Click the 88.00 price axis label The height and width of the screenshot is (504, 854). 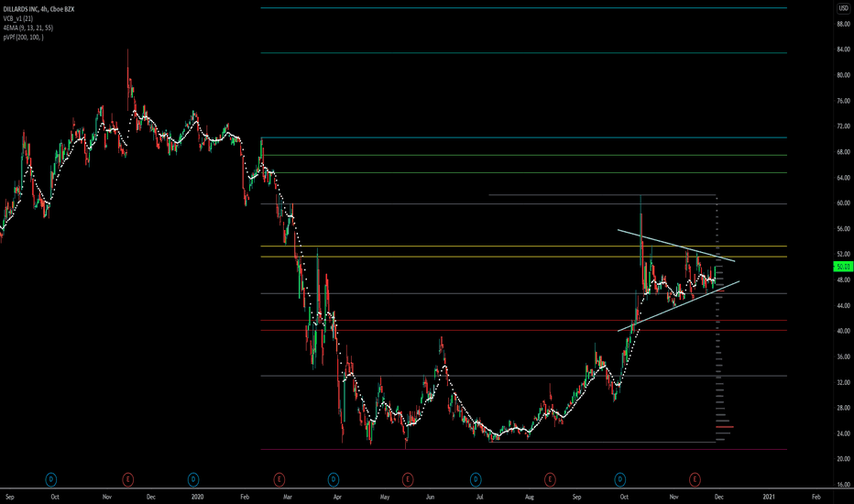(843, 24)
